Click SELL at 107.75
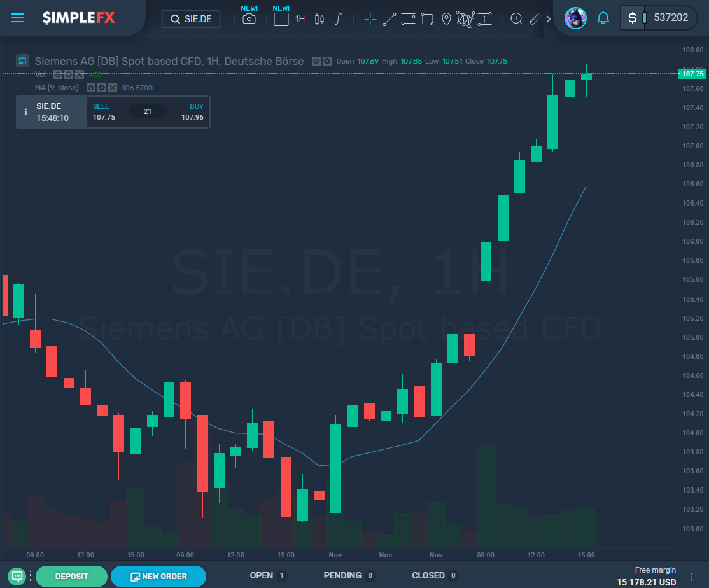The width and height of the screenshot is (709, 588). click(104, 111)
